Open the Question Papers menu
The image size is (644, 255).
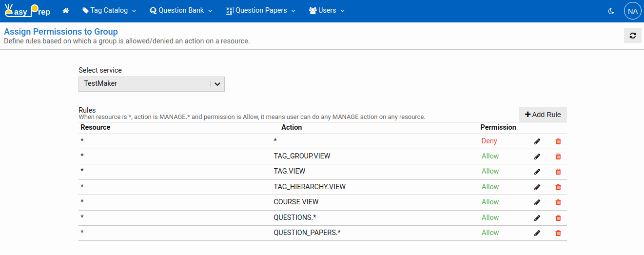[260, 10]
